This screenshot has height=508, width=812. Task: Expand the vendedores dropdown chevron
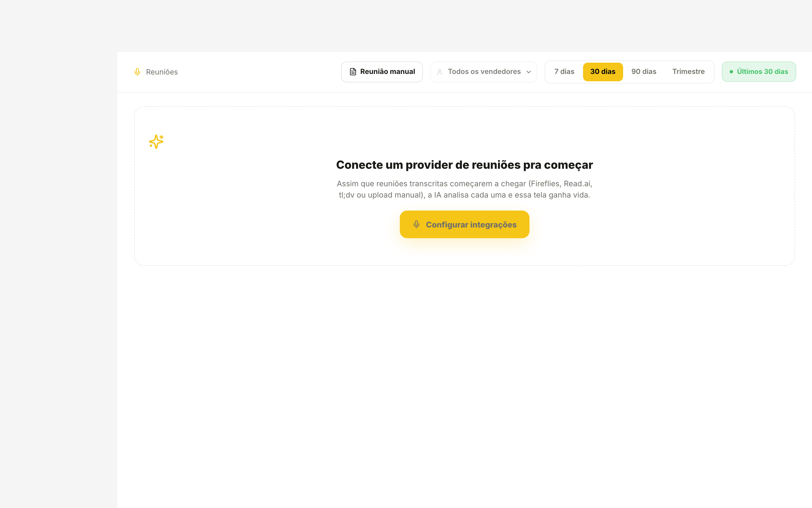pyautogui.click(x=528, y=72)
